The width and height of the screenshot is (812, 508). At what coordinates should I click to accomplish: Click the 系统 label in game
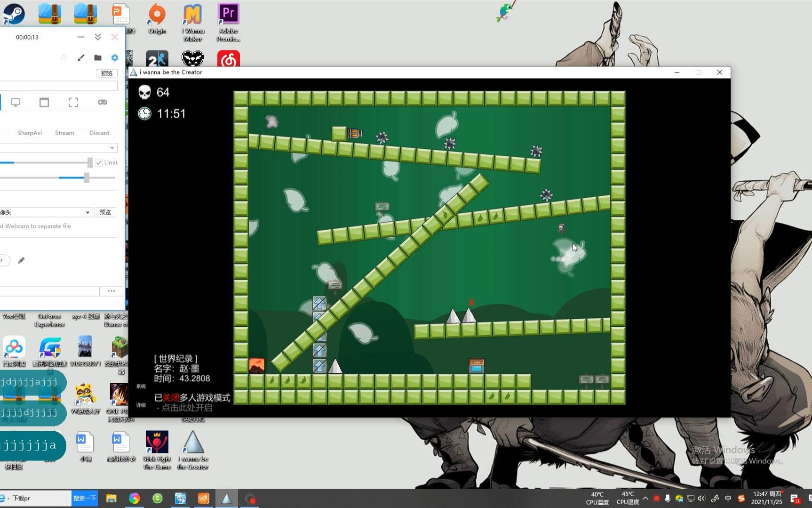(141, 387)
